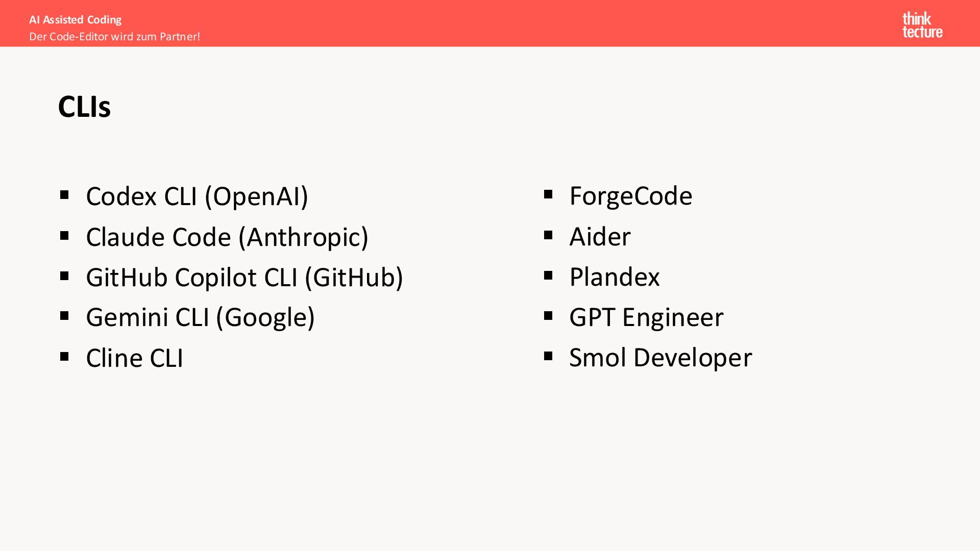Click the bullet before Gemini CLI
This screenshot has width=980, height=551.
coord(64,316)
